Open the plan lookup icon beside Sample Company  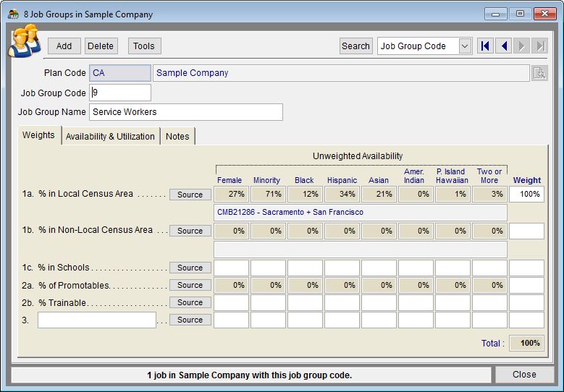pos(539,73)
